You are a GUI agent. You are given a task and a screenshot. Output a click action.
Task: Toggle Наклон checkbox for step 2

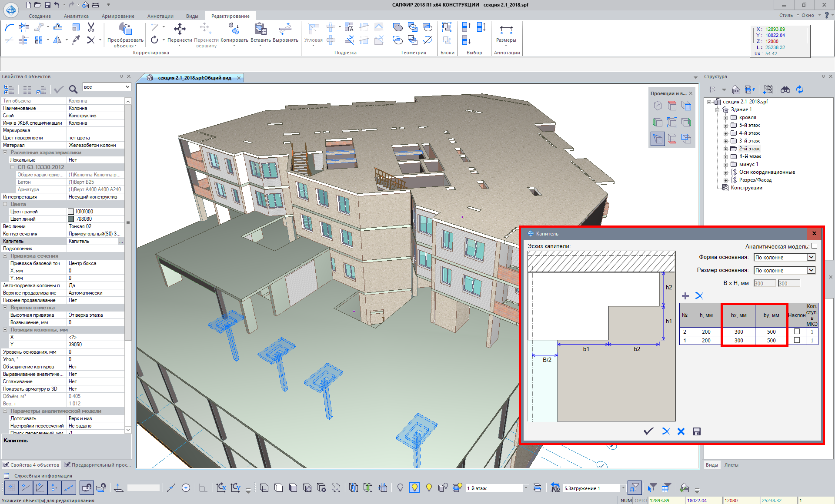click(797, 332)
